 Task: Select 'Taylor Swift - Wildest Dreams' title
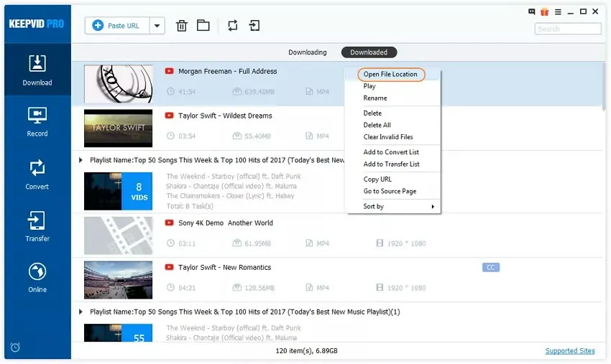[225, 116]
